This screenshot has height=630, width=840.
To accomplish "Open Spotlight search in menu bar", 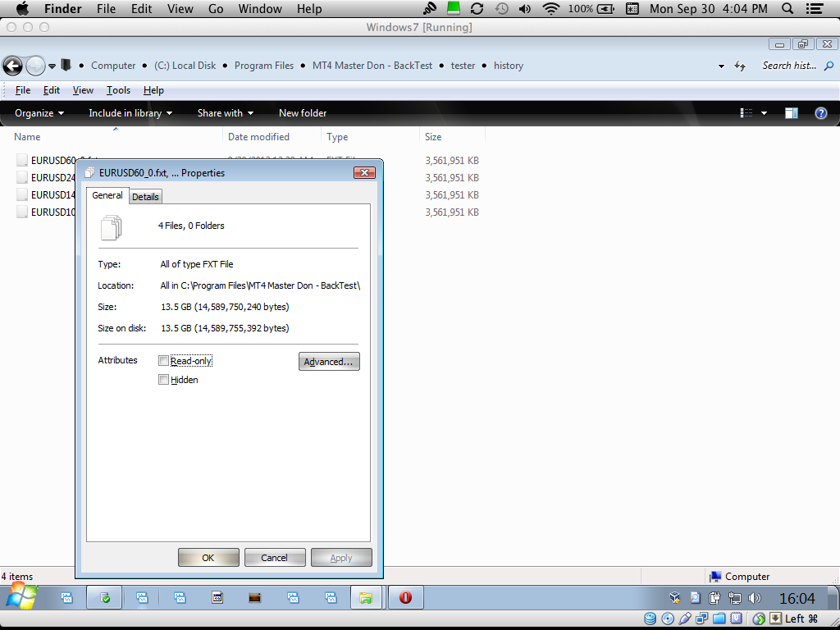I will point(787,8).
